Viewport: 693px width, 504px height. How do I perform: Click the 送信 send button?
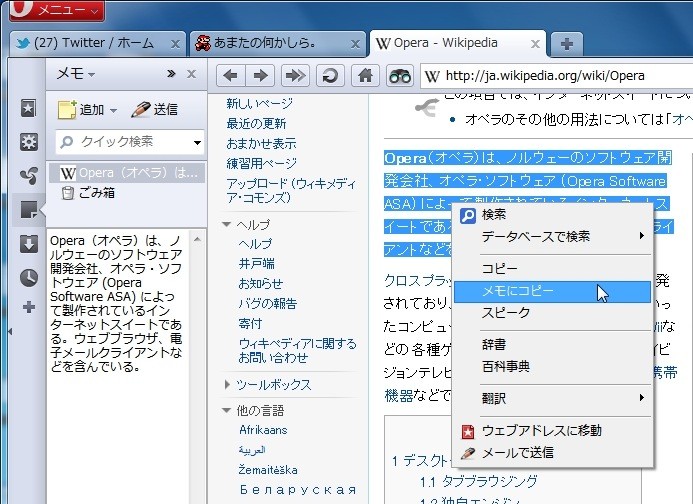[x=155, y=110]
